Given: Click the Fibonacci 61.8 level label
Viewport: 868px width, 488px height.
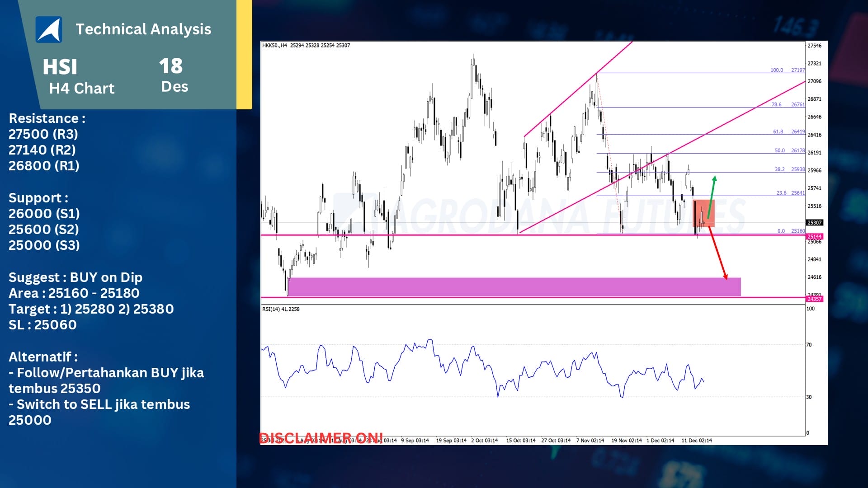Looking at the screenshot, I should [778, 132].
